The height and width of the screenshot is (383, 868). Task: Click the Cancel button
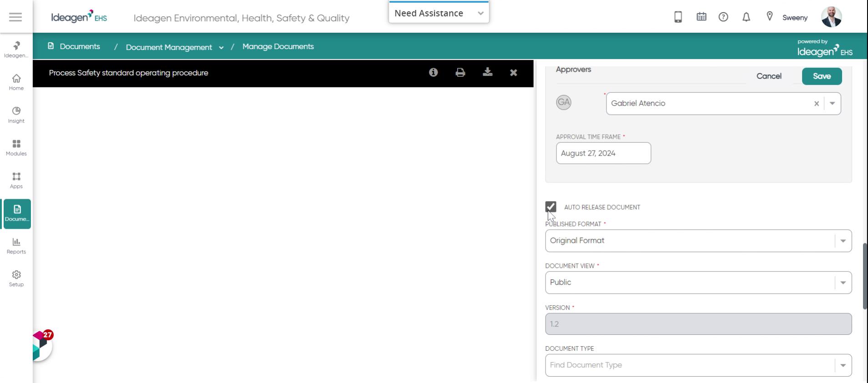[x=769, y=76]
